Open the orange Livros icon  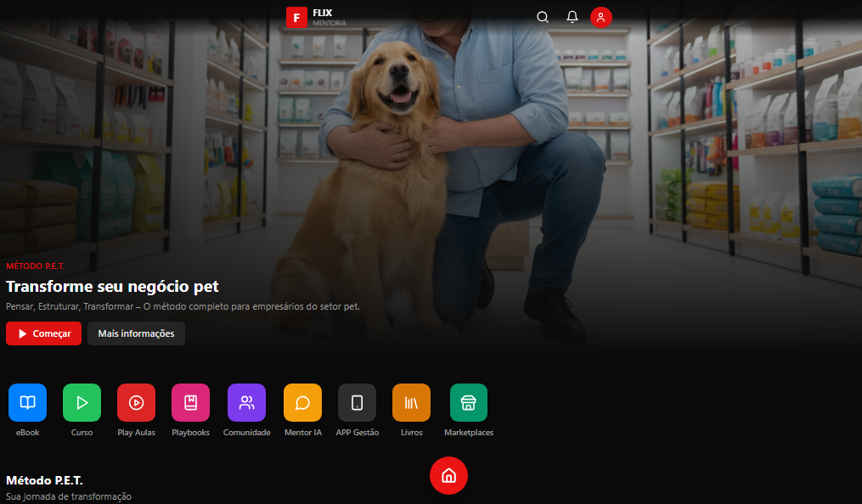point(412,402)
